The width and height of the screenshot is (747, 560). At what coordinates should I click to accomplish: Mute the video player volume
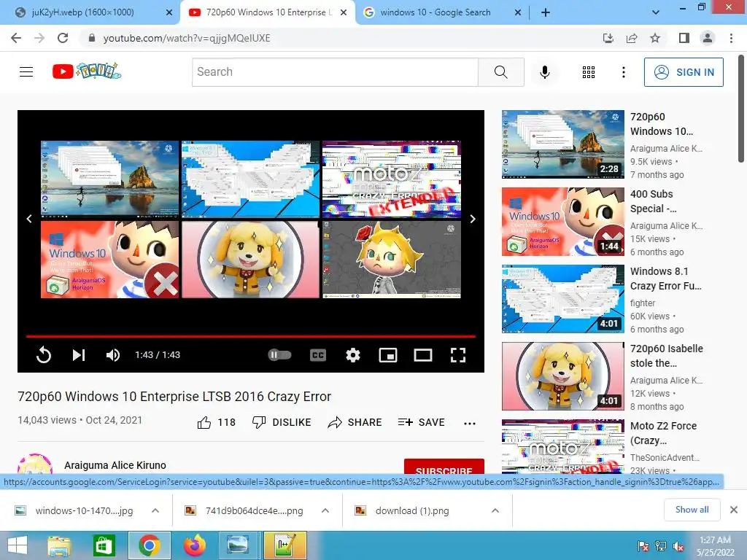113,355
